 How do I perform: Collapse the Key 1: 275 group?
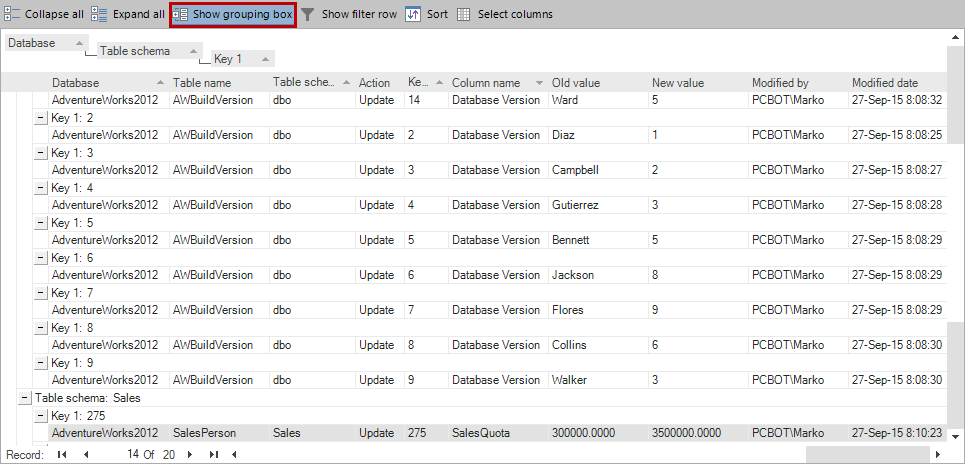pos(40,416)
